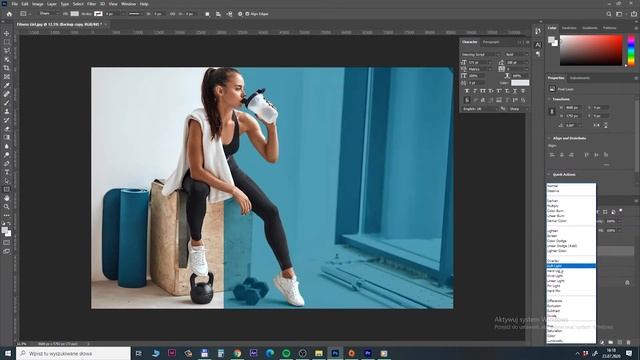Click the Character text color swatch
Viewport: 640px width, 360px height.
pos(520,83)
